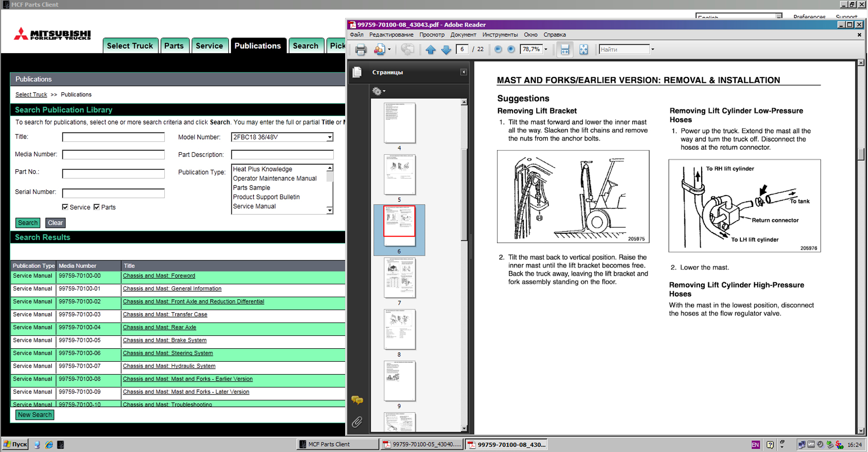Open Chassis and Mast: Brake System link

point(164,340)
